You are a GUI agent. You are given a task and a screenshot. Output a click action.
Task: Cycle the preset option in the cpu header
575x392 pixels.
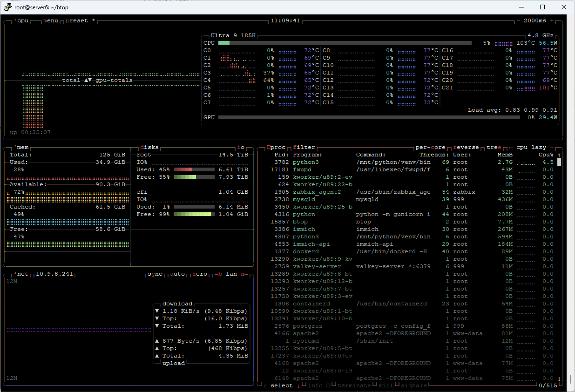pyautogui.click(x=77, y=21)
